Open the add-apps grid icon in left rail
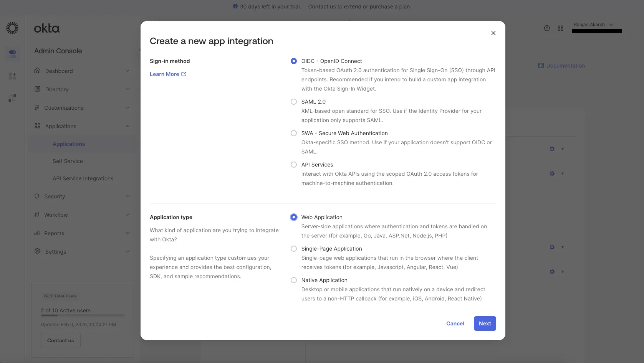 coord(12,76)
